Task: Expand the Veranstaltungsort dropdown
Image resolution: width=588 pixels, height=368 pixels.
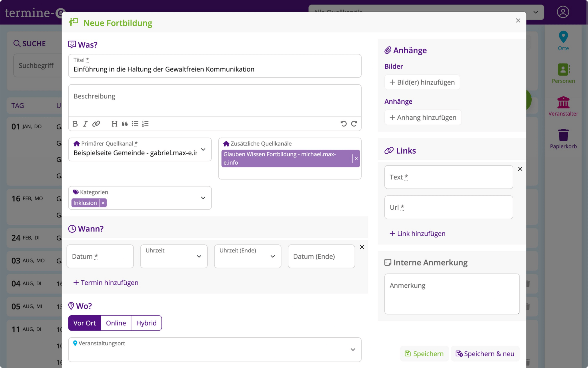Action: pos(215,349)
